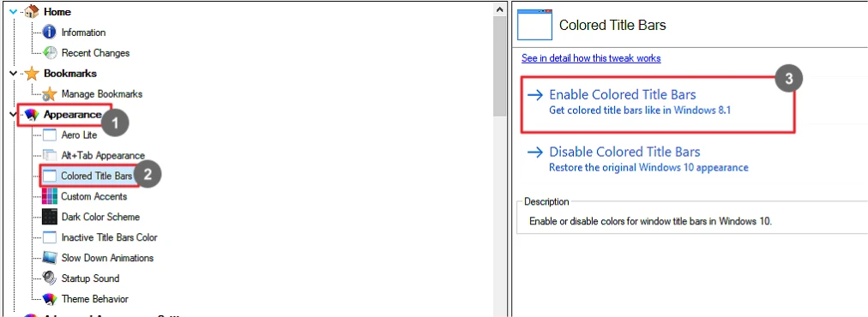The width and height of the screenshot is (868, 317).
Task: Open the 'See in detail how this tweak works' link
Action: pos(591,58)
